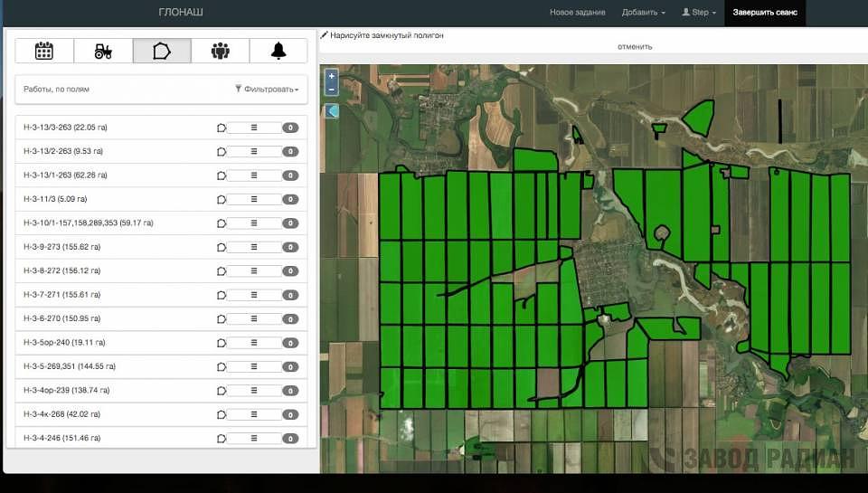Viewport: 868px width, 493px height.
Task: Zoom in on the map
Action: 332,76
